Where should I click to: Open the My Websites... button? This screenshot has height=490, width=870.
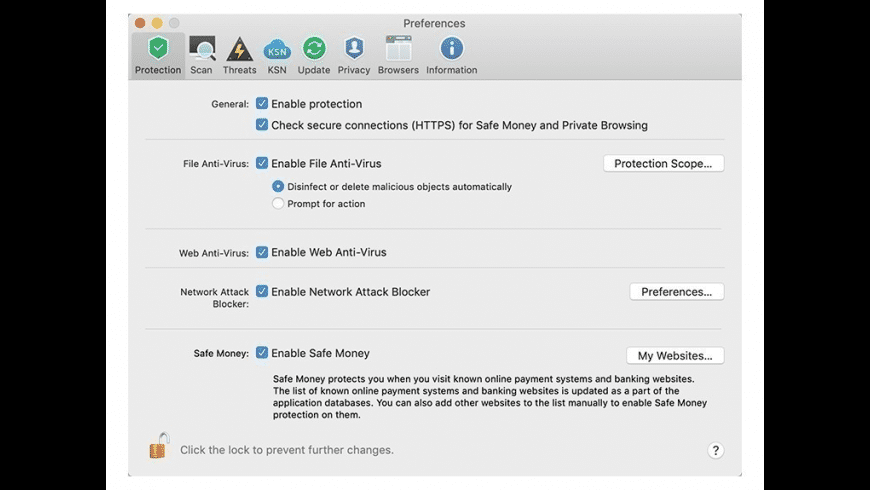(675, 356)
